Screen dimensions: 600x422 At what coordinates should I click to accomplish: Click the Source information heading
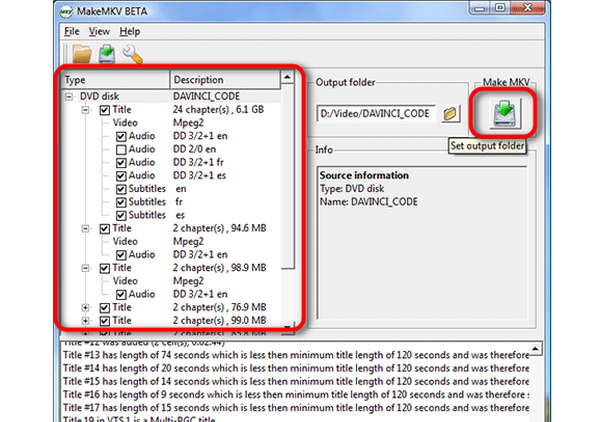(x=364, y=175)
